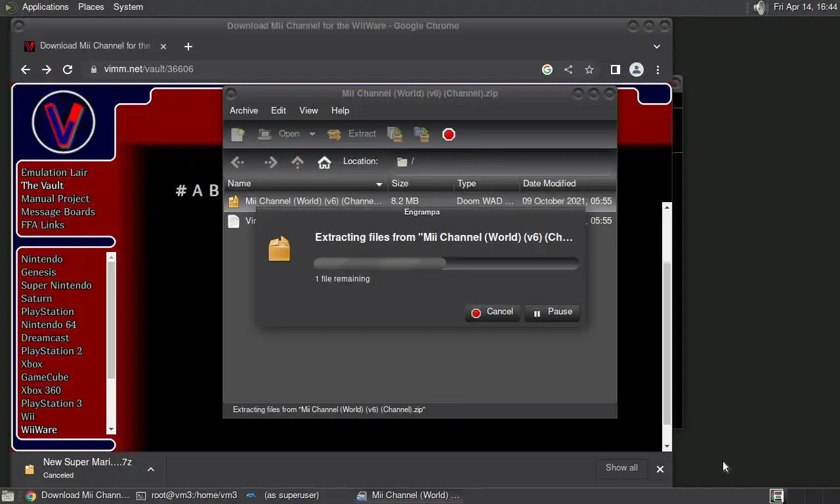Image resolution: width=840 pixels, height=504 pixels.
Task: Click the new archive icon in Engrampa toolbar
Action: point(238,135)
